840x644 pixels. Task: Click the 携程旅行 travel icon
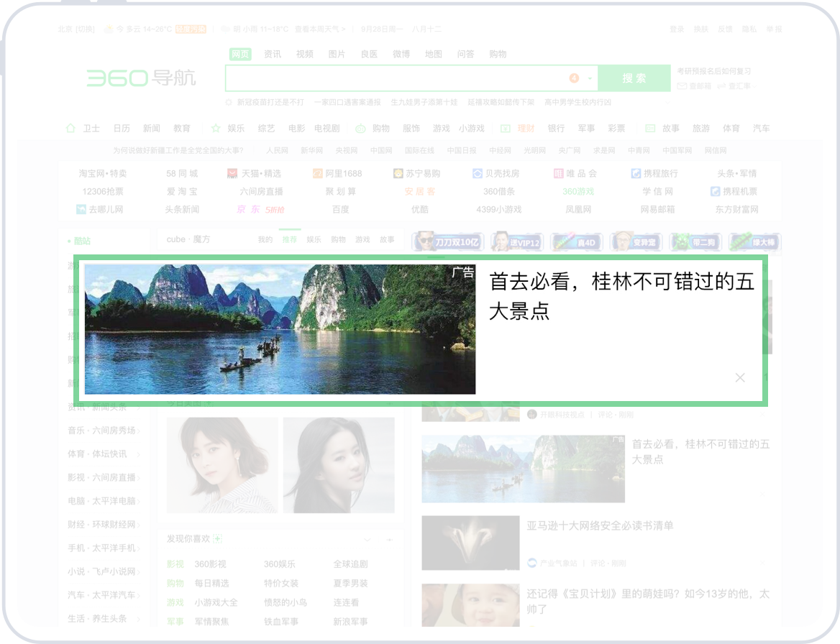(x=636, y=173)
